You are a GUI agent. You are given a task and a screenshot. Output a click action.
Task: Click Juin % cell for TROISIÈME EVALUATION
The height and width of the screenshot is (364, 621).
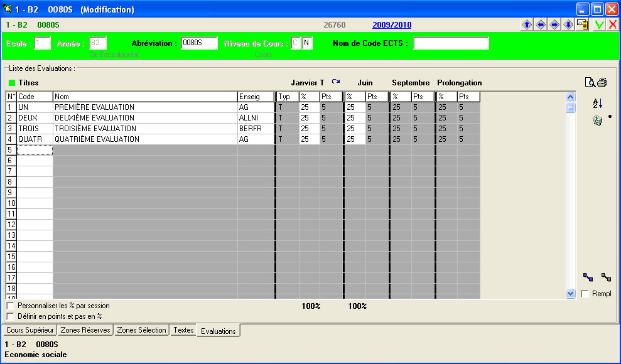coord(355,129)
